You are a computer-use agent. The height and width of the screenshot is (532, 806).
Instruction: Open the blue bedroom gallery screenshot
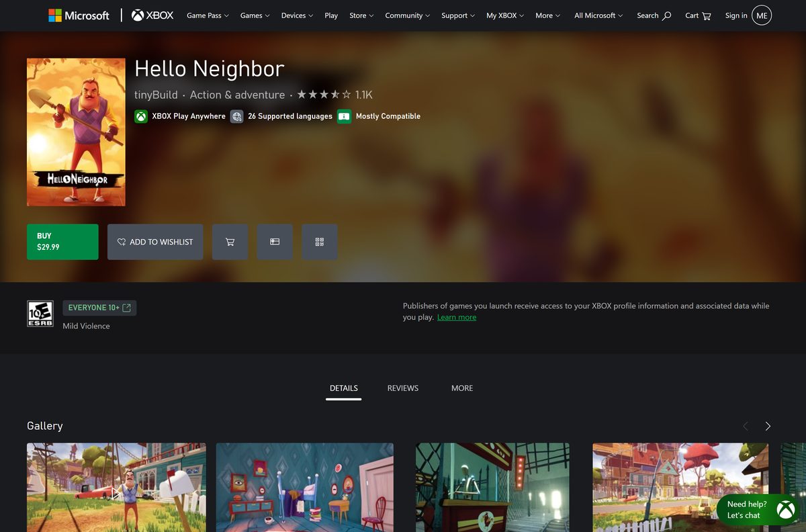click(x=305, y=488)
